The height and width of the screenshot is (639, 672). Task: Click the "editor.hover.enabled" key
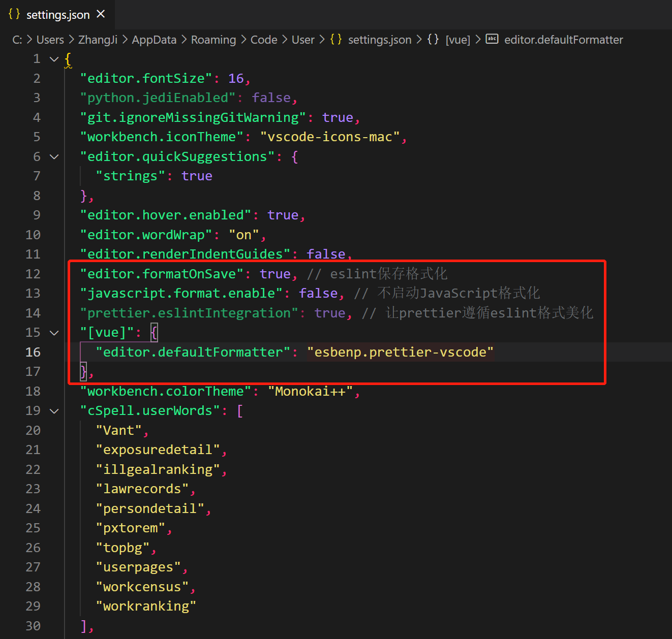point(166,215)
